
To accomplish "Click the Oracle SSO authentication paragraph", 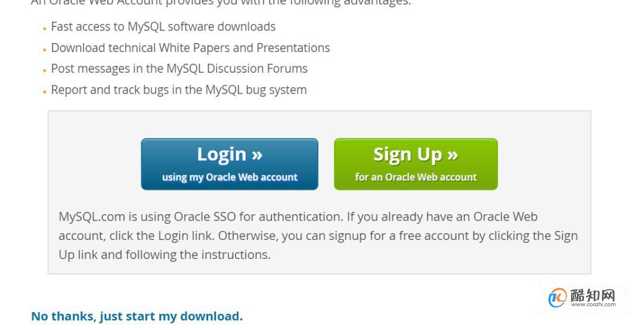I will click(318, 236).
